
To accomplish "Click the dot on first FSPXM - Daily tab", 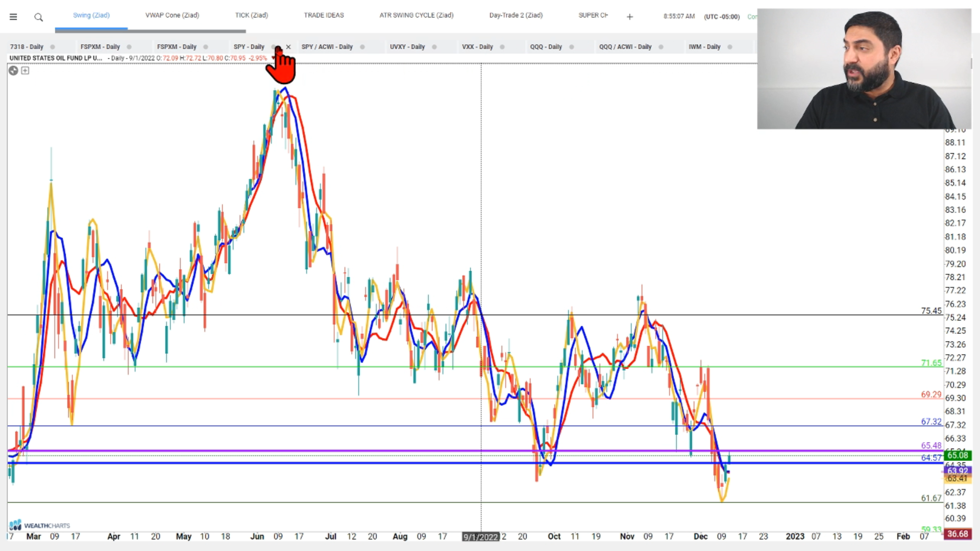I will 129,47.
